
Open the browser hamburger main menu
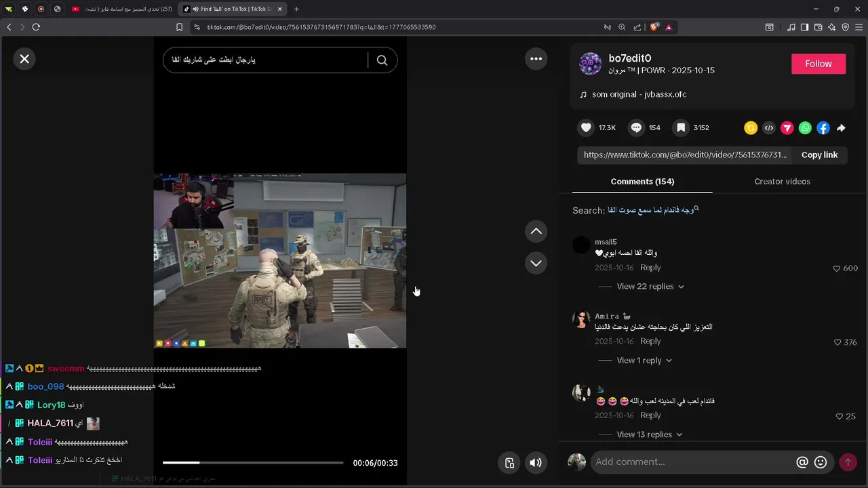coord(859,27)
